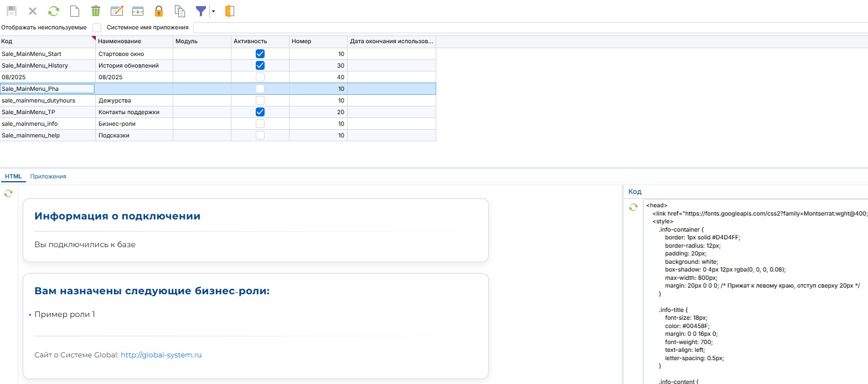Image resolution: width=868 pixels, height=384 pixels.
Task: Click the orange exit door icon
Action: 230,11
